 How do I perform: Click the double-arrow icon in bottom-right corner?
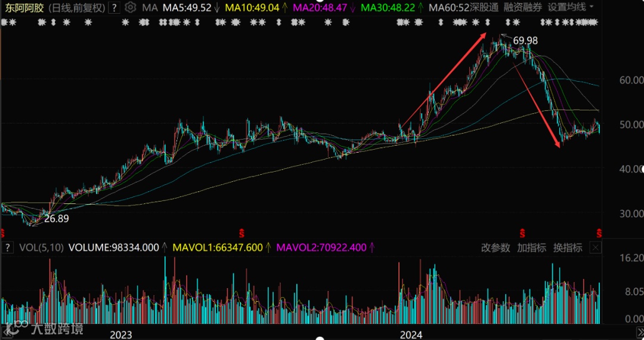click(x=640, y=332)
